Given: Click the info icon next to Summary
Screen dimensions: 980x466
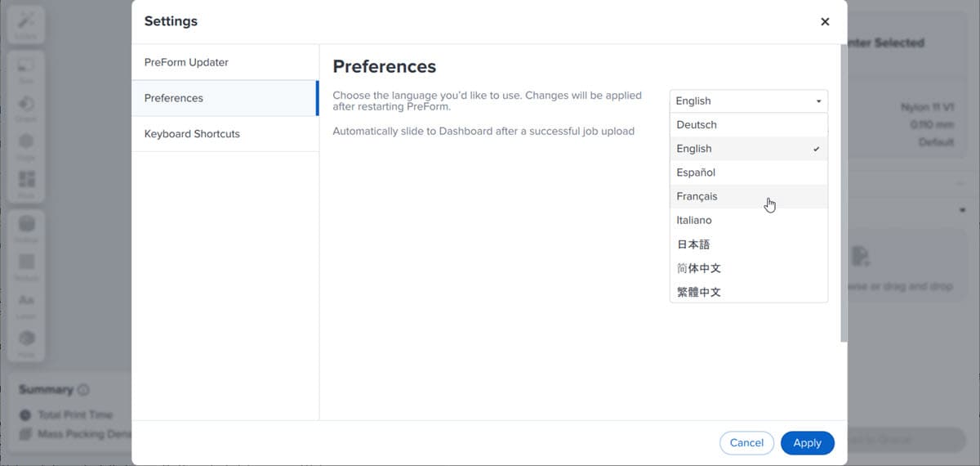Looking at the screenshot, I should [83, 390].
